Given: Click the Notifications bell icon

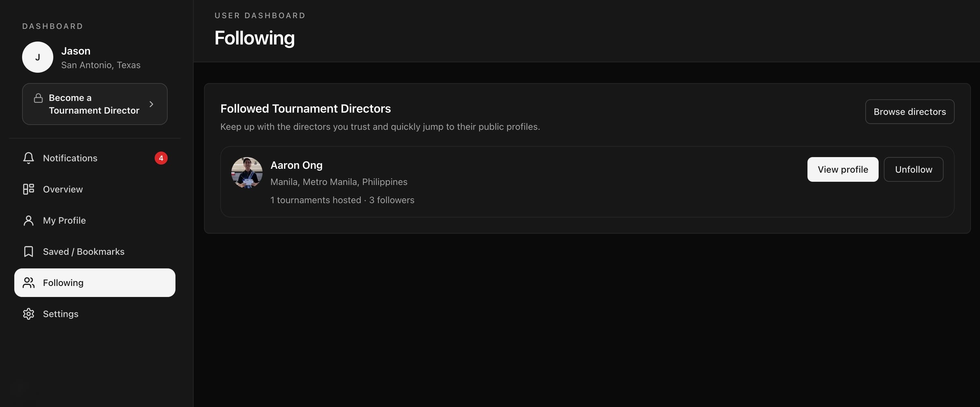Looking at the screenshot, I should 29,158.
